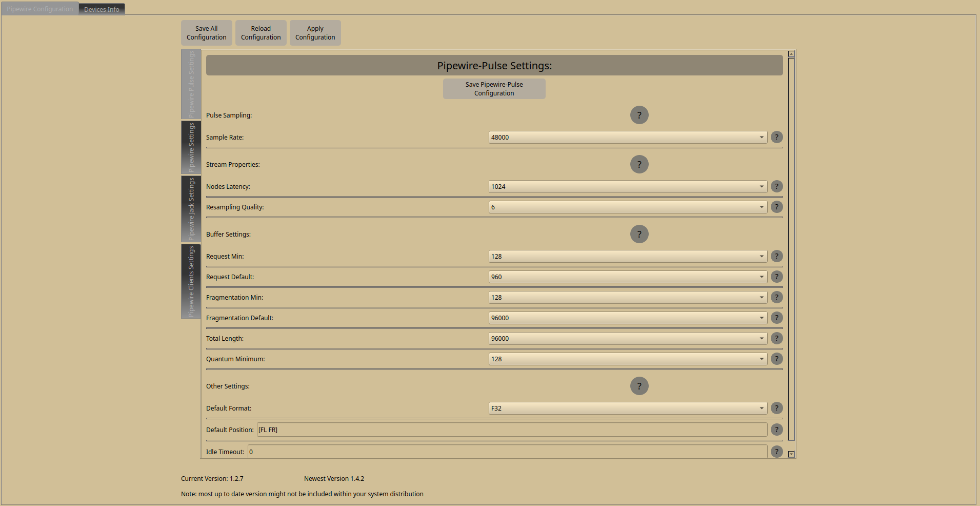Switch to the Pipewire Configuration tab

click(x=40, y=9)
